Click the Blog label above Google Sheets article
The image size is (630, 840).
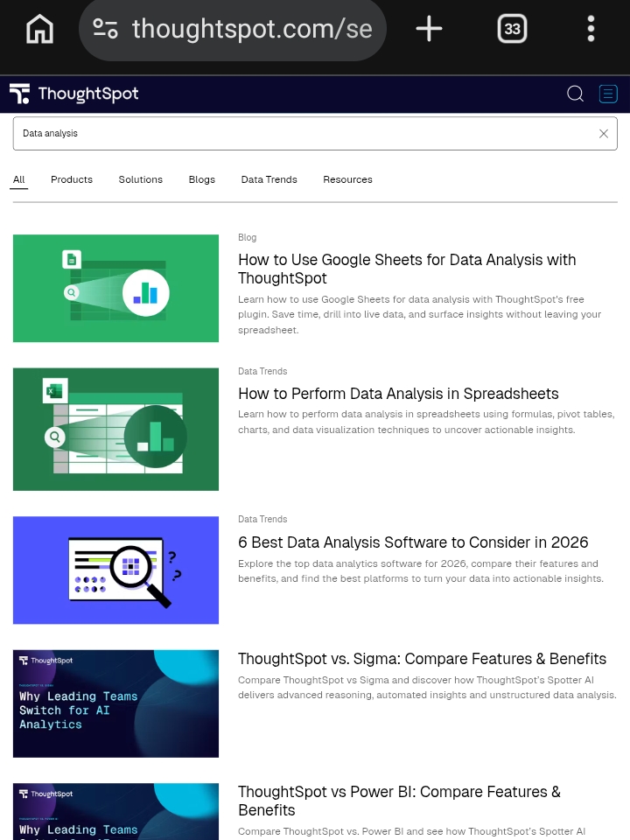coord(247,237)
